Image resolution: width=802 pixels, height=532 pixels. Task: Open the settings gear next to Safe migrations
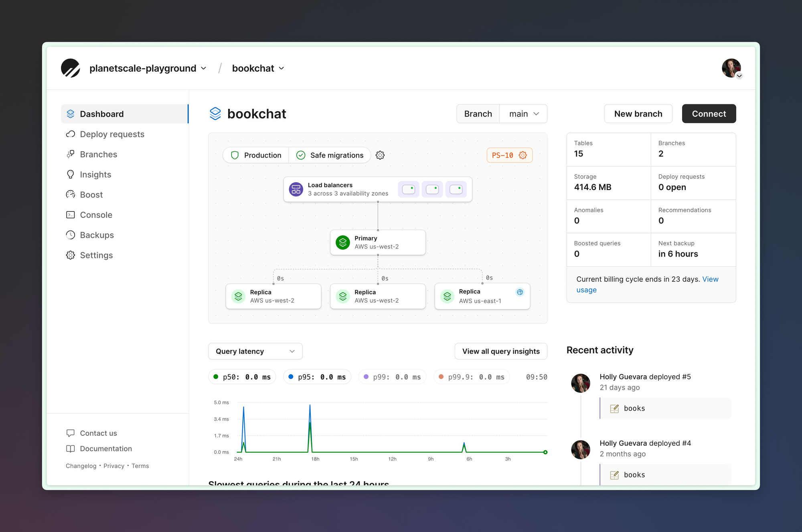point(380,155)
